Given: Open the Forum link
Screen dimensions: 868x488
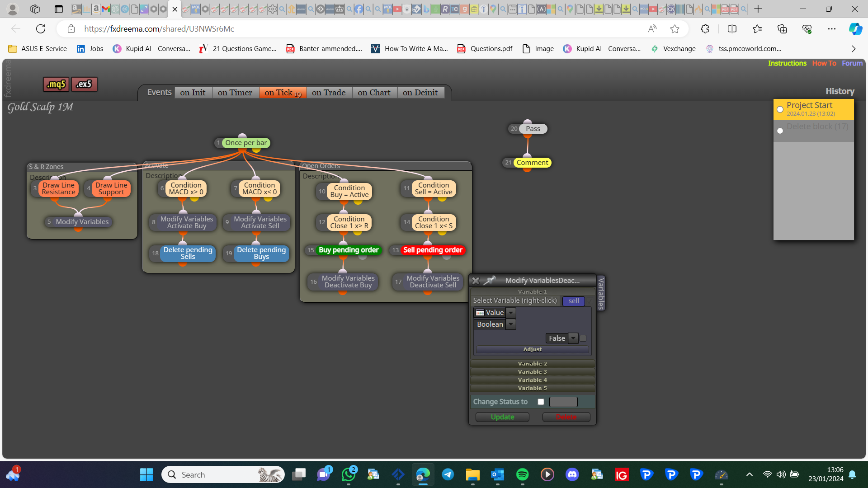Looking at the screenshot, I should click(x=852, y=63).
